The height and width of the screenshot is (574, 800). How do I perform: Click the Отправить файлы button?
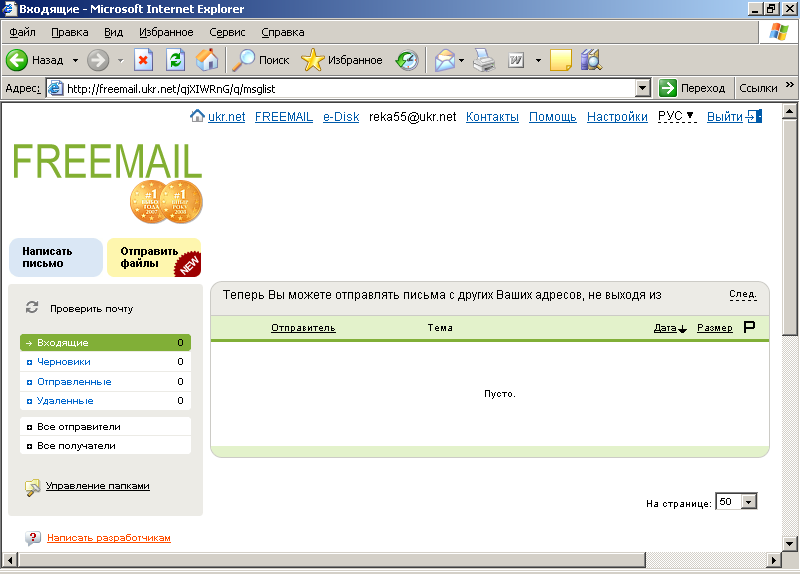154,258
